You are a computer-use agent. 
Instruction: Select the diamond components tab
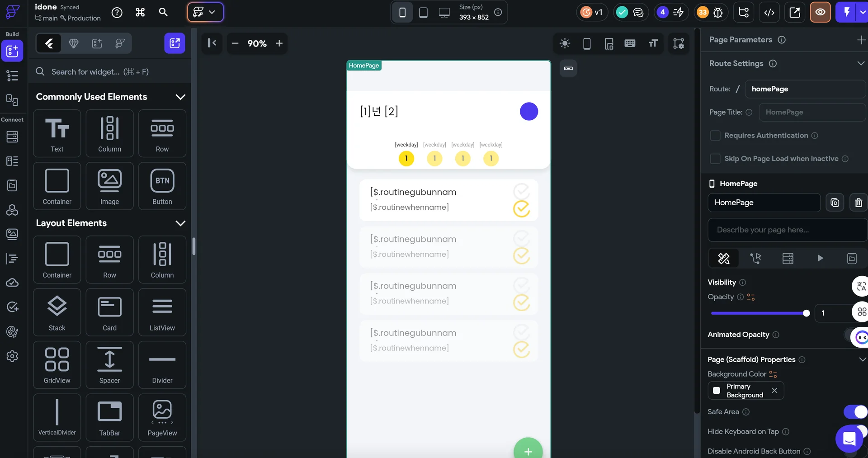click(x=74, y=43)
